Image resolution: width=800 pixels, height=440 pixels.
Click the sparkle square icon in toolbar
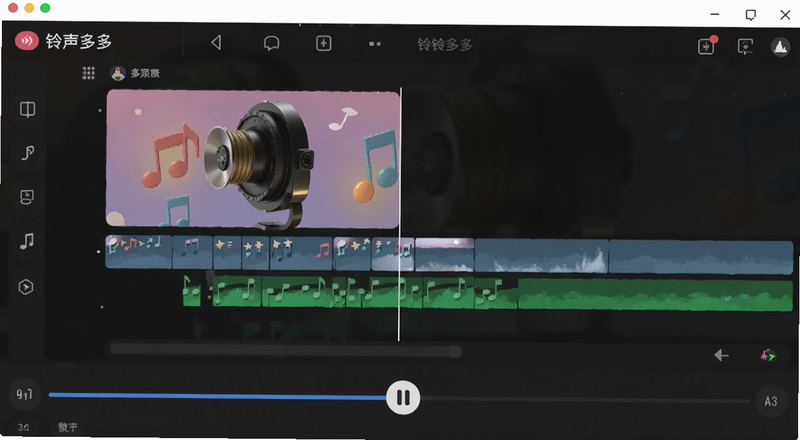pyautogui.click(x=323, y=43)
